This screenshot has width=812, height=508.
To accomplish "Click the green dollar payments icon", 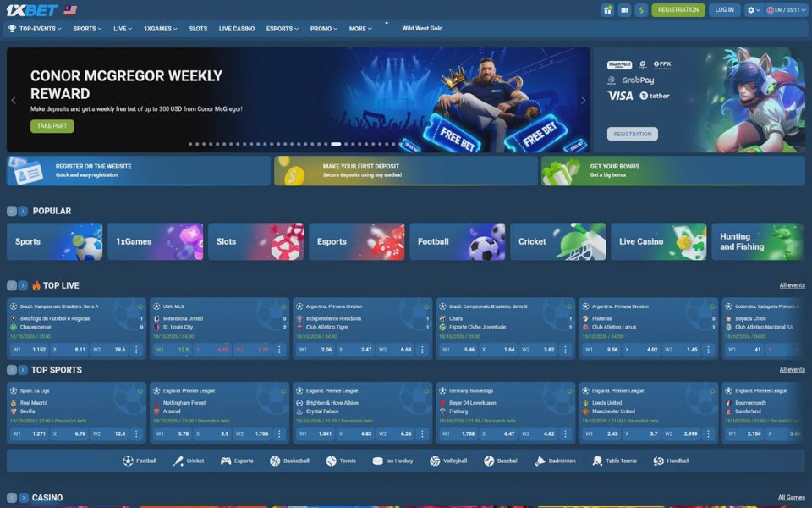I will 641,10.
